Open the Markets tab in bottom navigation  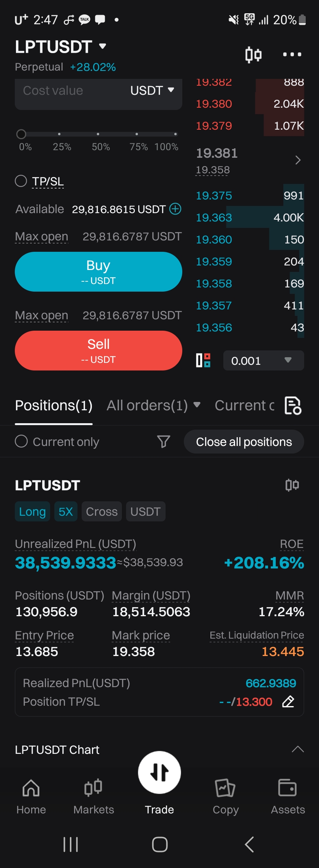(93, 796)
